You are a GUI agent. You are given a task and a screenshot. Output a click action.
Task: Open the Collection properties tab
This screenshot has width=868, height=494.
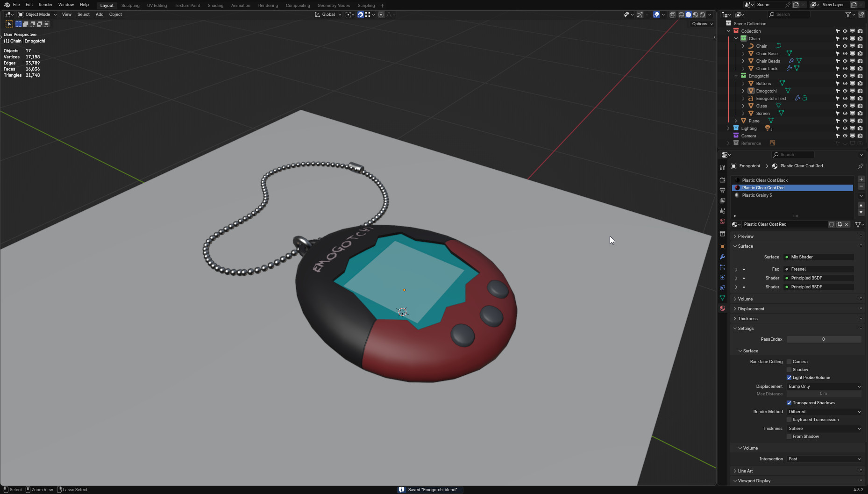pos(722,234)
